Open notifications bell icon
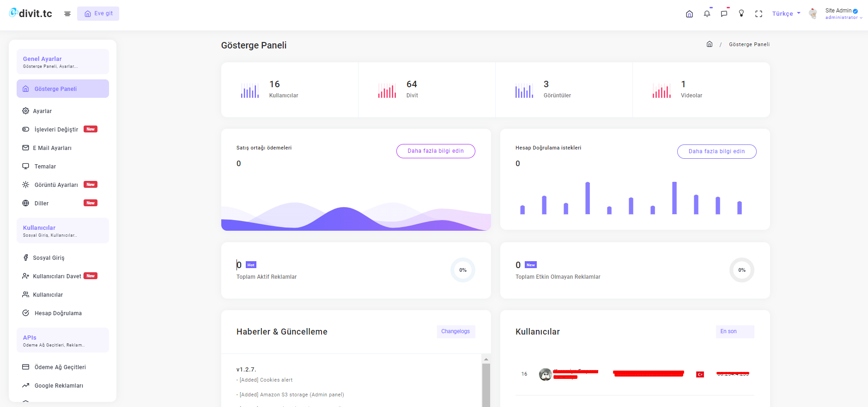Image resolution: width=868 pixels, height=407 pixels. coord(707,14)
